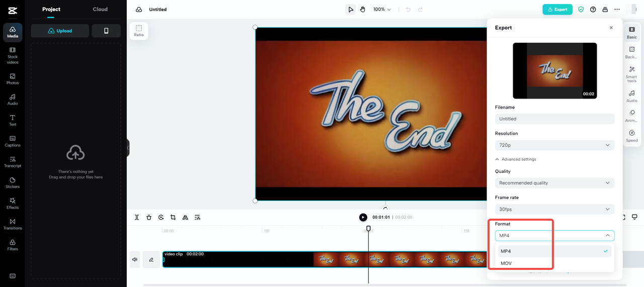
Task: Open the Transcript panel
Action: point(13,162)
